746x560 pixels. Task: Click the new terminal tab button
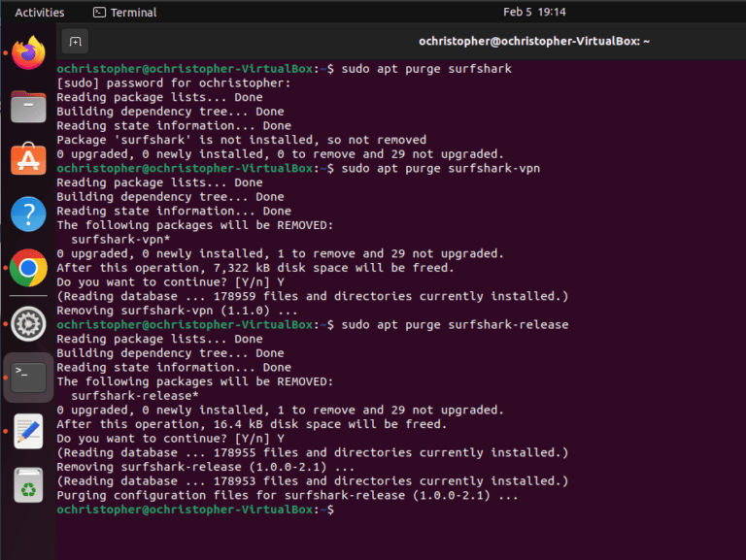75,42
